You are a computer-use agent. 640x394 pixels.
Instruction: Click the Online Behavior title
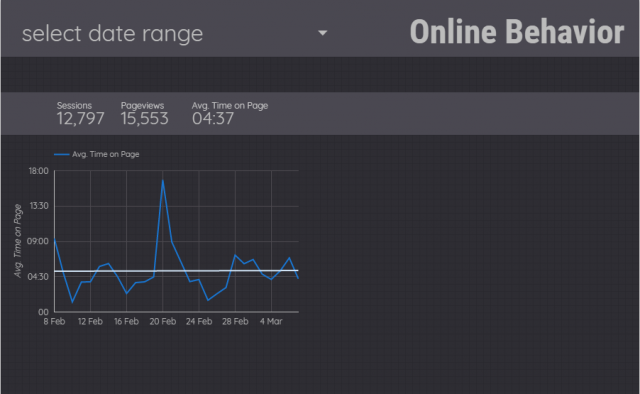coord(517,32)
